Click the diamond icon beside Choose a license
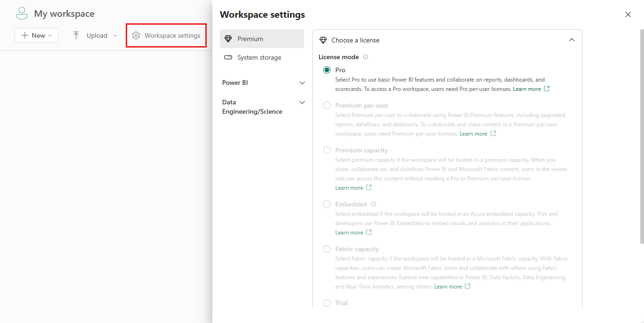 [323, 40]
